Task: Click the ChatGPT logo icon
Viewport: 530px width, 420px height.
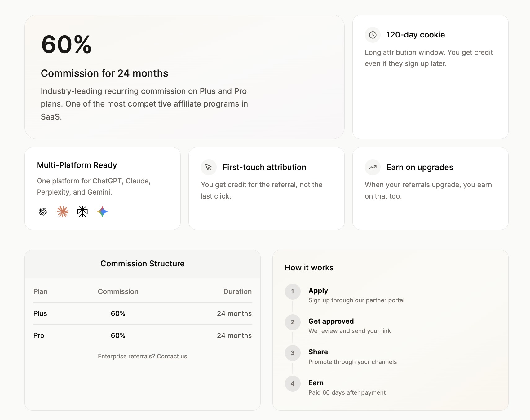Action: point(43,212)
